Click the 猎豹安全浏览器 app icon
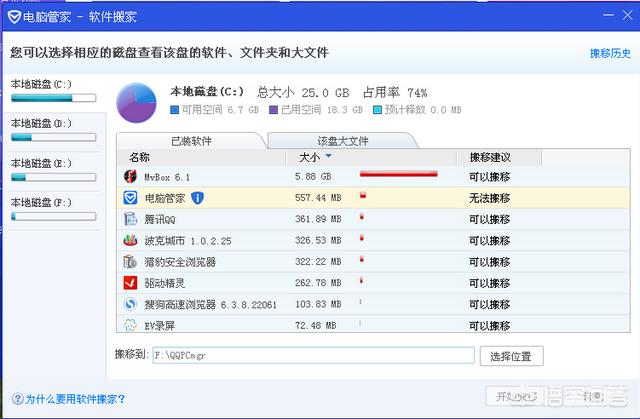This screenshot has height=419, width=640. pyautogui.click(x=130, y=262)
